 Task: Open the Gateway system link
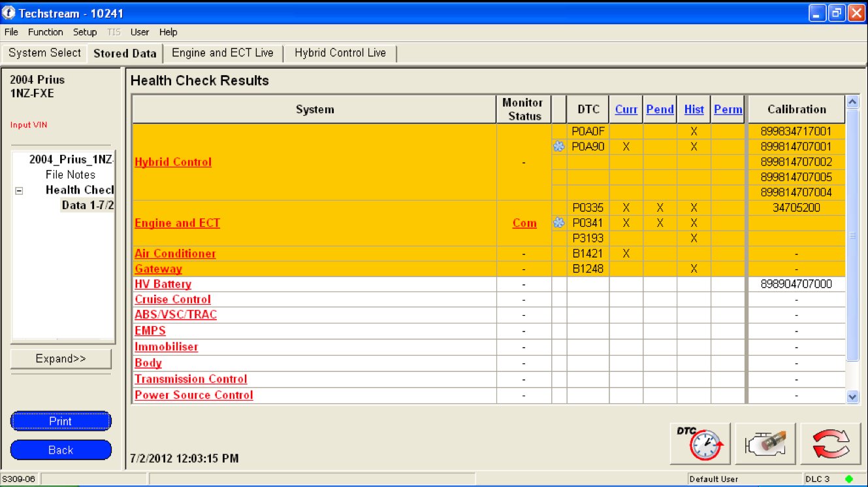click(158, 269)
